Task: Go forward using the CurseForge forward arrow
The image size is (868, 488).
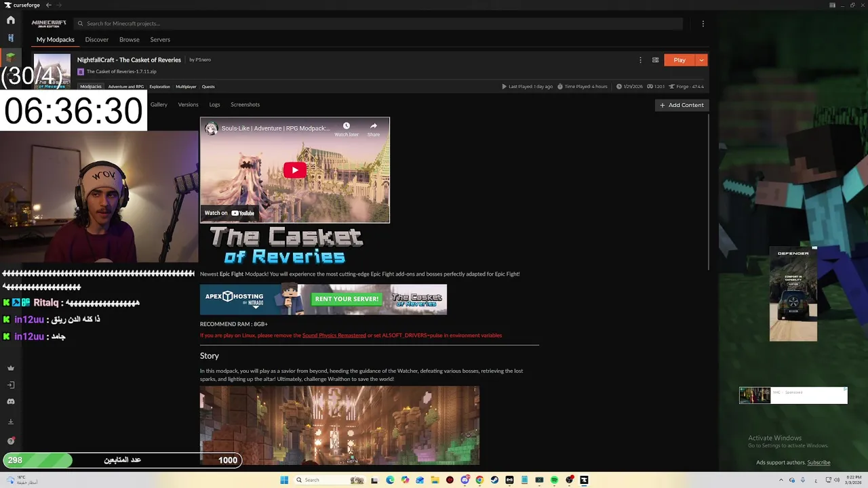Action: tap(58, 5)
